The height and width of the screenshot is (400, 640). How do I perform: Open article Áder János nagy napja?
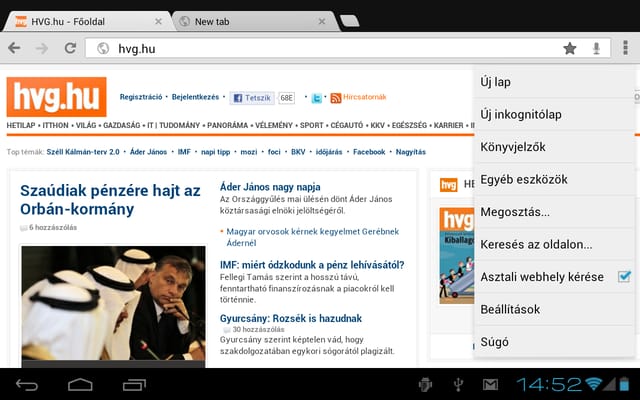click(x=270, y=187)
